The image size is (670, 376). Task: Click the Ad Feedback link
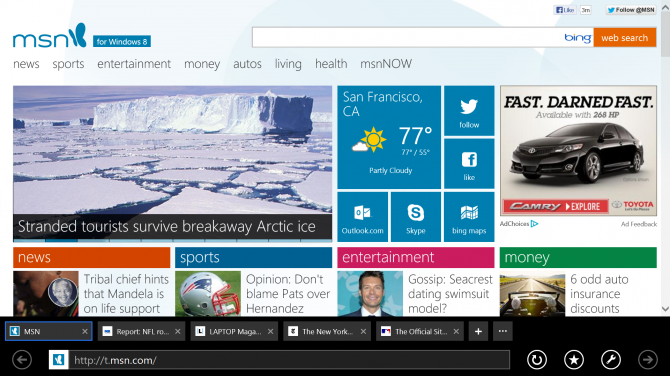[x=639, y=224]
